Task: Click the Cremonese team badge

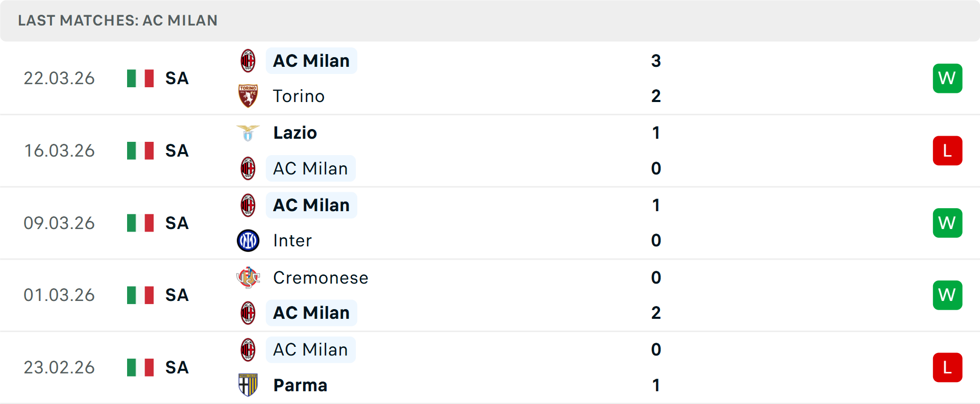Action: [249, 278]
